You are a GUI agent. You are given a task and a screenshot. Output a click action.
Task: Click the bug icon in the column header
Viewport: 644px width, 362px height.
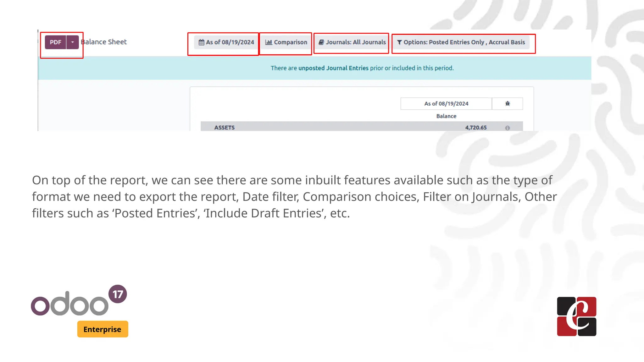click(508, 104)
